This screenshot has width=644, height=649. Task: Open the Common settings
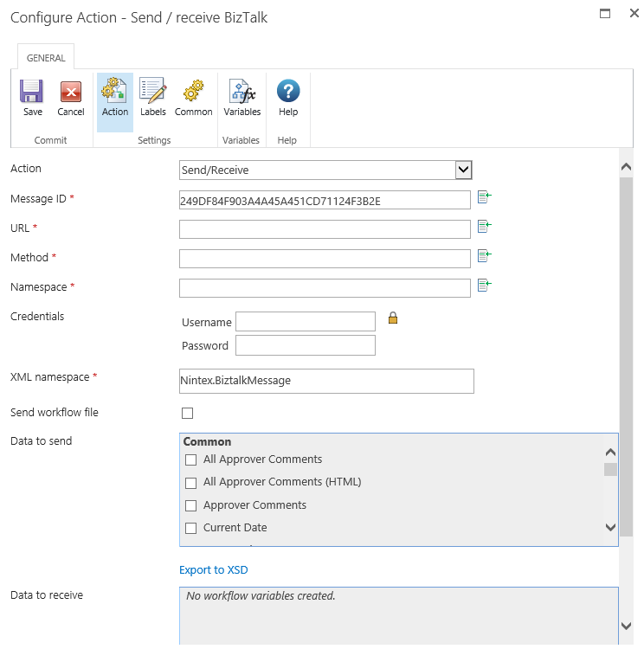coord(193,98)
